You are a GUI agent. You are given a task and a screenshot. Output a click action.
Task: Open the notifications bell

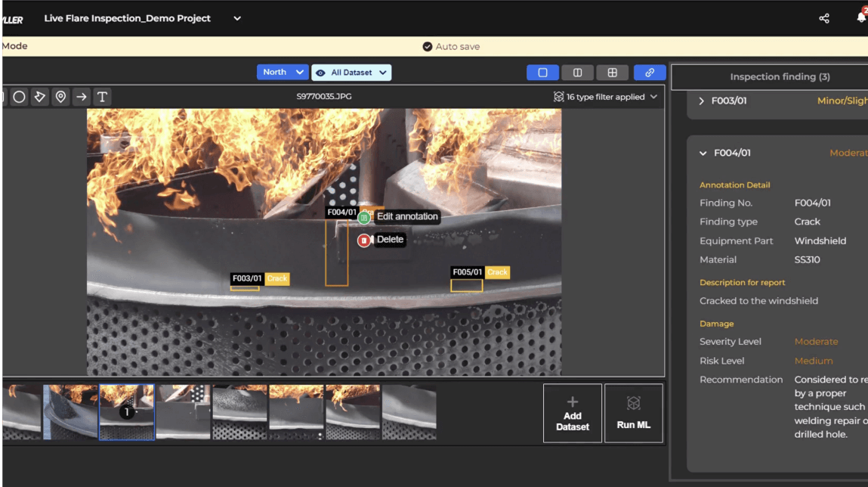(x=860, y=18)
